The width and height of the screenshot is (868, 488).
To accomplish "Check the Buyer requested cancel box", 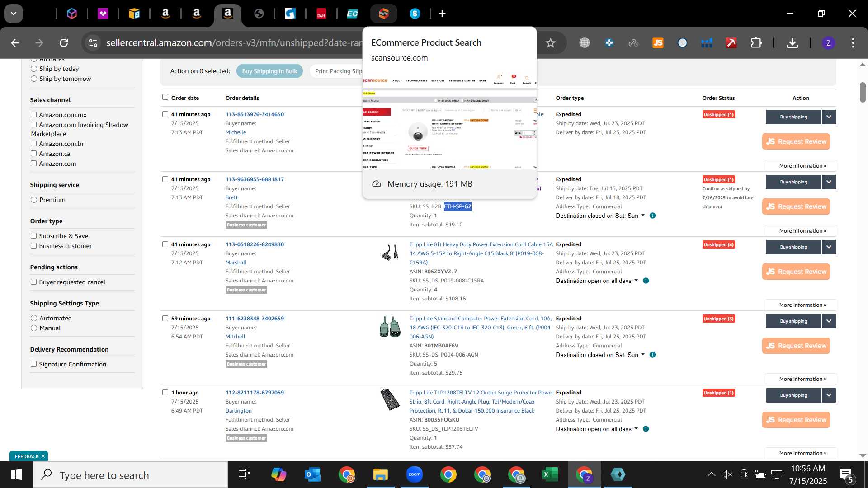I will (33, 282).
